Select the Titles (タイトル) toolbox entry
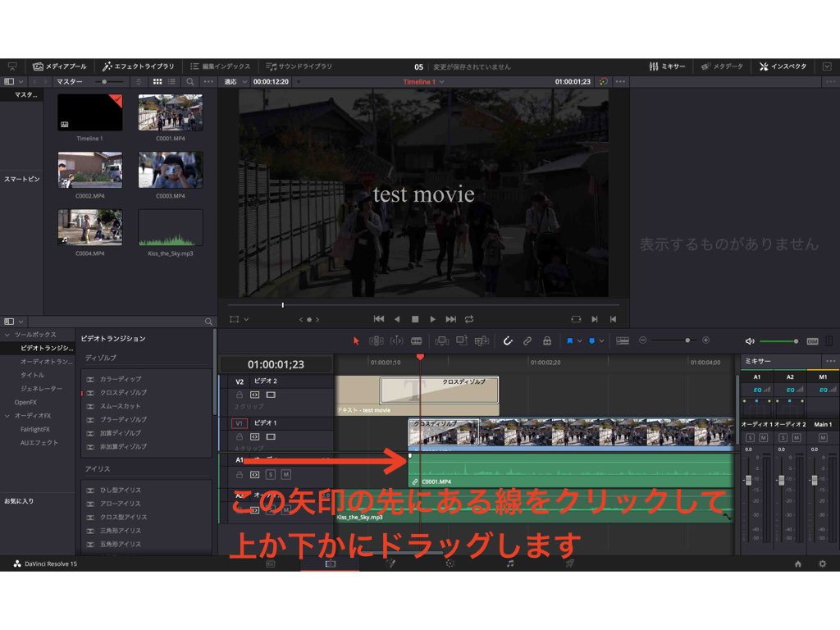 pyautogui.click(x=33, y=375)
